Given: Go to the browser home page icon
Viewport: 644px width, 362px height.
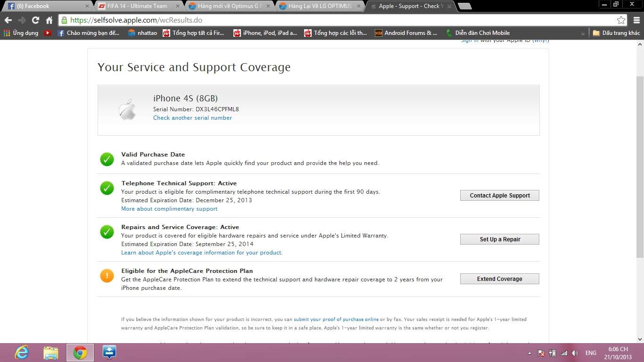Looking at the screenshot, I should 49,20.
